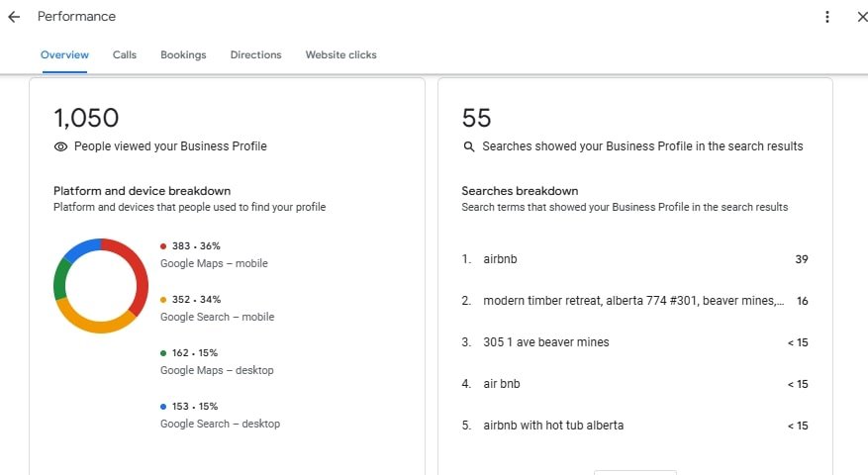Click the green Google Maps desktop legend dot
This screenshot has width=868, height=475.
(x=163, y=353)
